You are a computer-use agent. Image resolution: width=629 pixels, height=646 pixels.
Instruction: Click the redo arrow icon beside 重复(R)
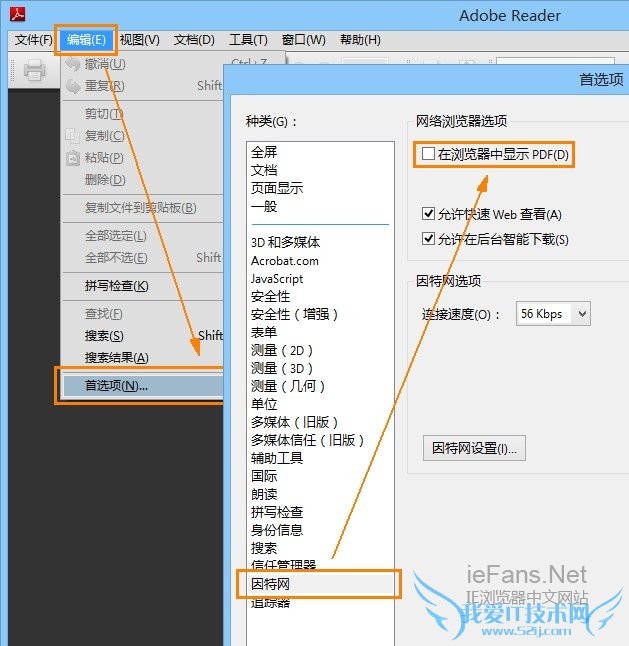coord(73,86)
